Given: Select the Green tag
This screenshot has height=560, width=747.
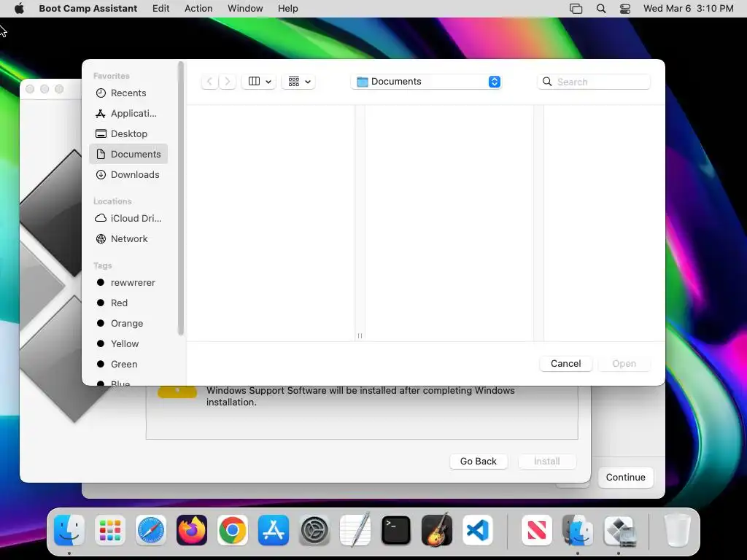Looking at the screenshot, I should click(x=128, y=365).
